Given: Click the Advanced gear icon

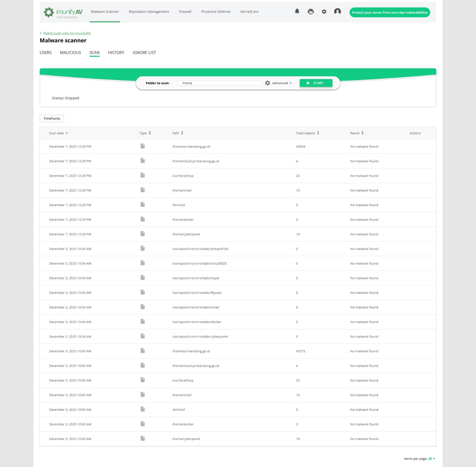Looking at the screenshot, I should point(267,83).
